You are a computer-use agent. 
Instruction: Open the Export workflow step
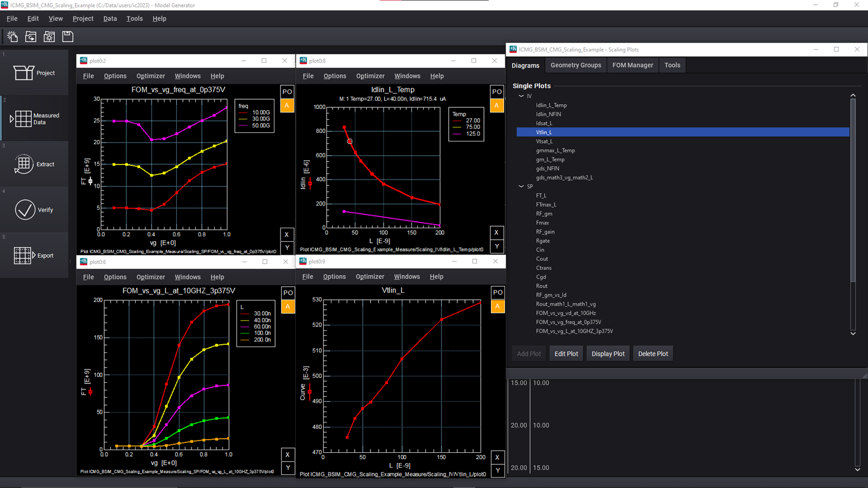(35, 255)
